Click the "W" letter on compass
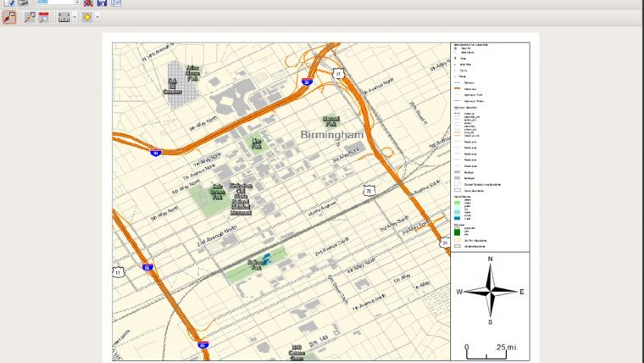This screenshot has width=644, height=363. coord(459,292)
